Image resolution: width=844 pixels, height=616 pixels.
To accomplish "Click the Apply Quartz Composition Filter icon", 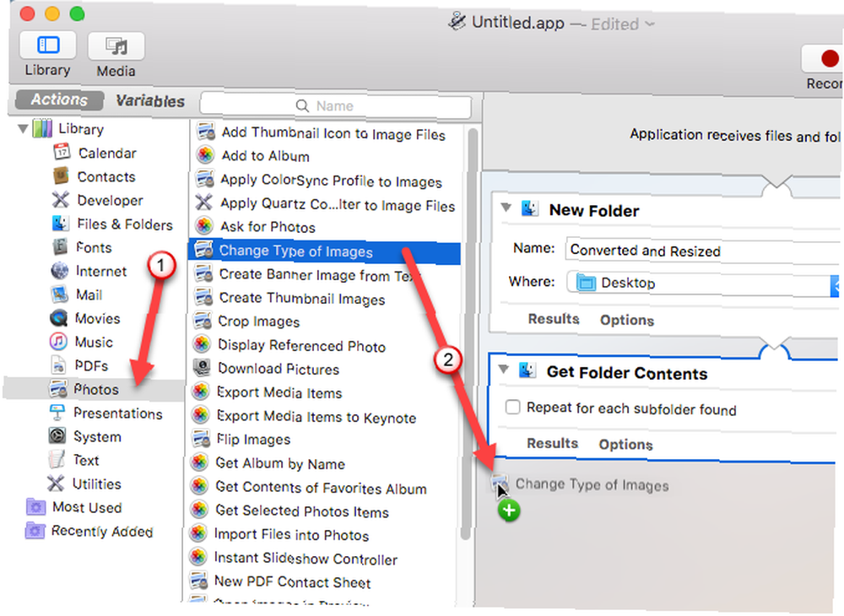I will (203, 203).
